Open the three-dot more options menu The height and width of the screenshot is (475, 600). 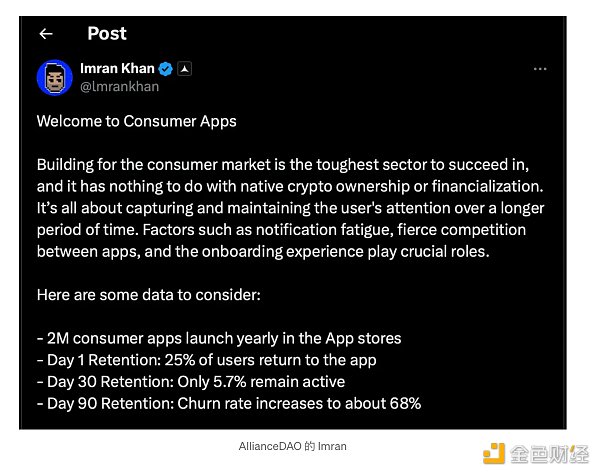pos(540,69)
